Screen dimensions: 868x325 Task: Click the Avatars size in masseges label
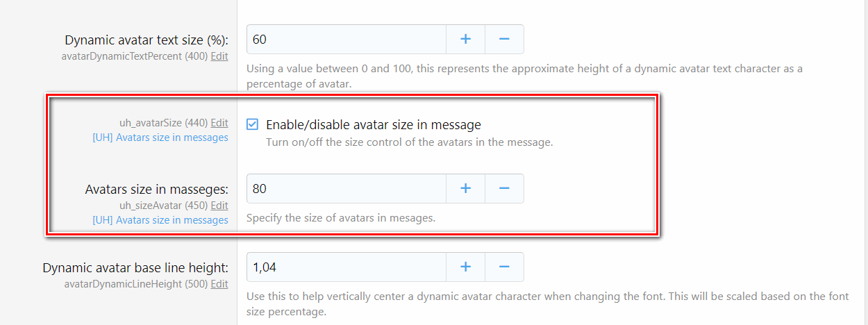156,189
